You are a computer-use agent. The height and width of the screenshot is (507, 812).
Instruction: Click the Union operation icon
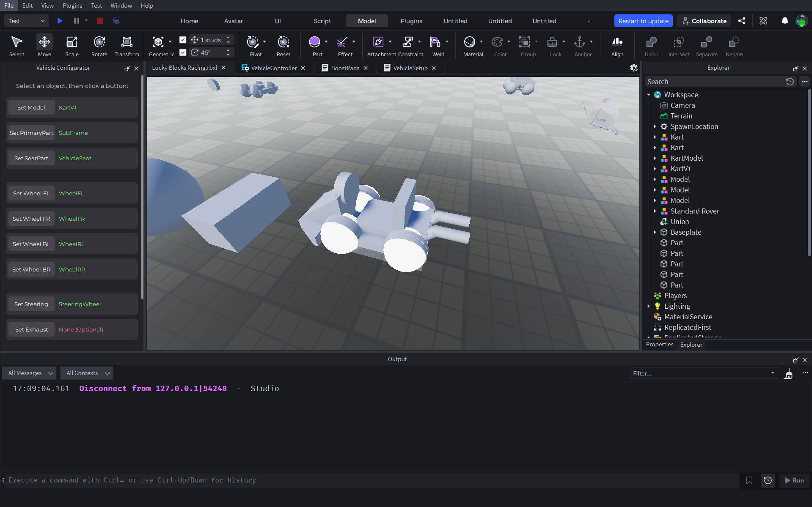[x=652, y=42]
